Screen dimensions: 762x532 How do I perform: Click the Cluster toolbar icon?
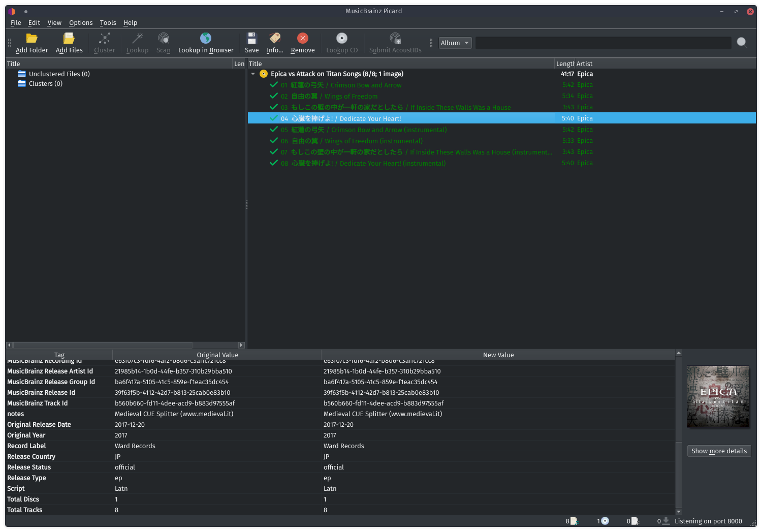point(105,38)
